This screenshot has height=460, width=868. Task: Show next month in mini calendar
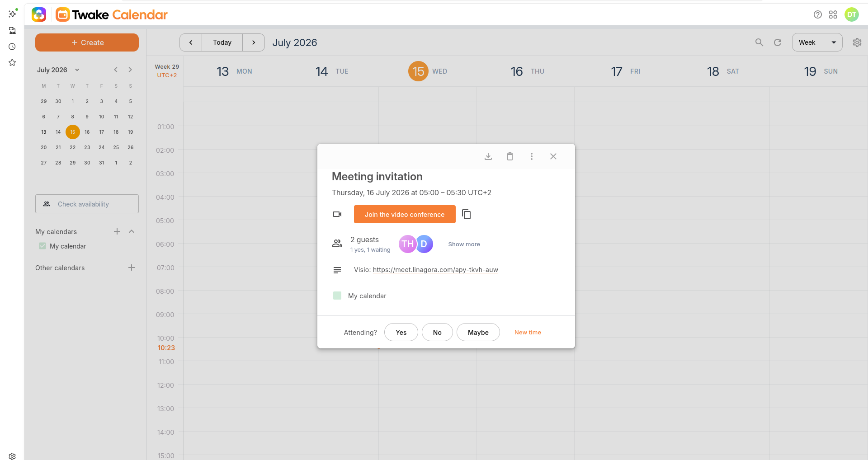coord(130,70)
